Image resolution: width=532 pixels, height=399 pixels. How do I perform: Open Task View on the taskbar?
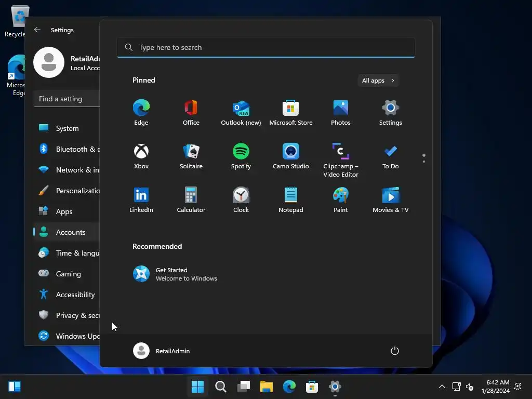(243, 386)
